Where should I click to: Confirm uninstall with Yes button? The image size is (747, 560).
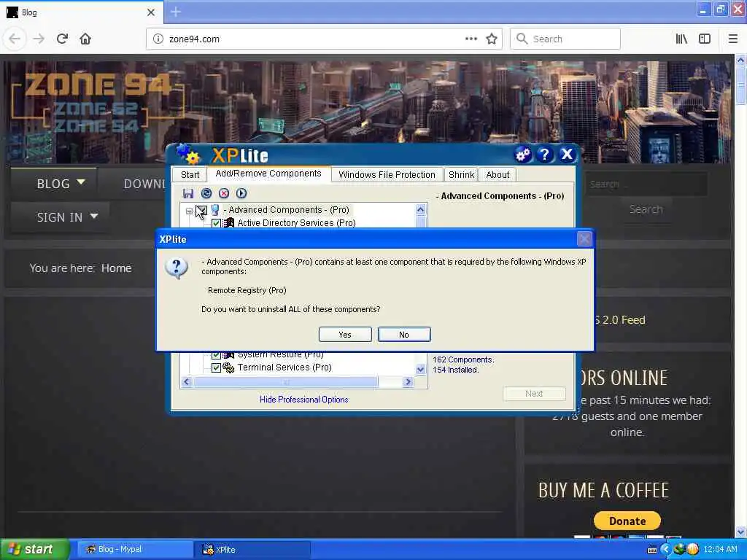345,334
